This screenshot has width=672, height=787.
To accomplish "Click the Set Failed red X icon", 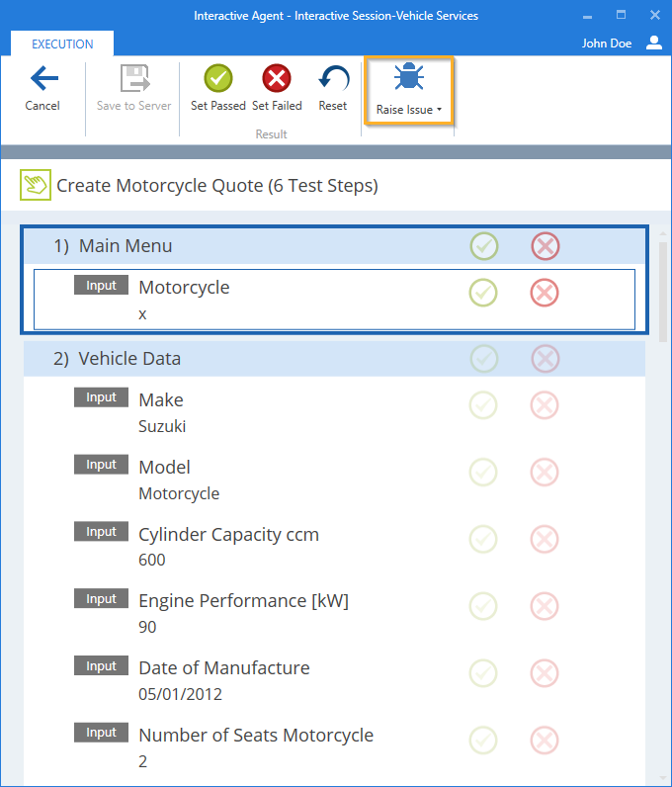I will [x=277, y=79].
